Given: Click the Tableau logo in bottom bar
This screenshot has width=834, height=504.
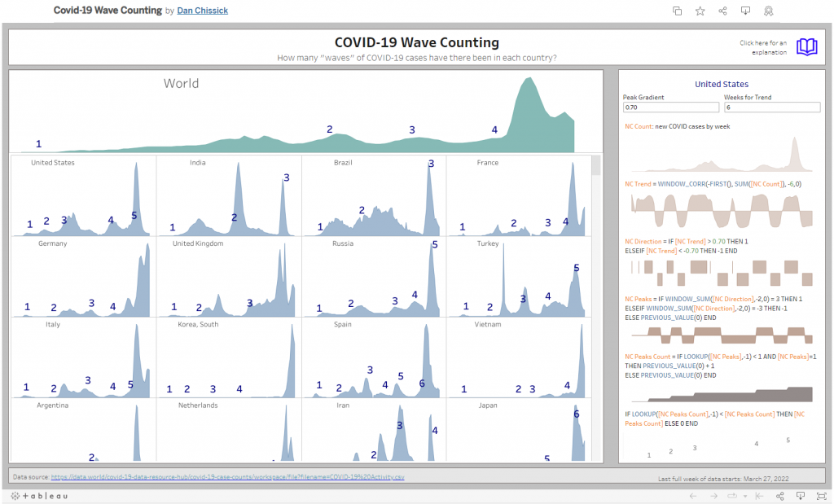Looking at the screenshot, I should coord(40,496).
